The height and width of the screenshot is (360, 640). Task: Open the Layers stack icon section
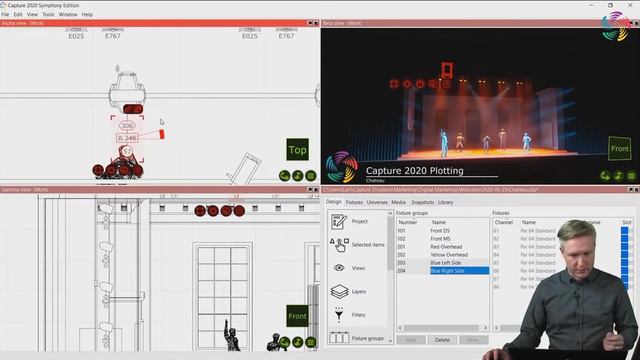[339, 291]
